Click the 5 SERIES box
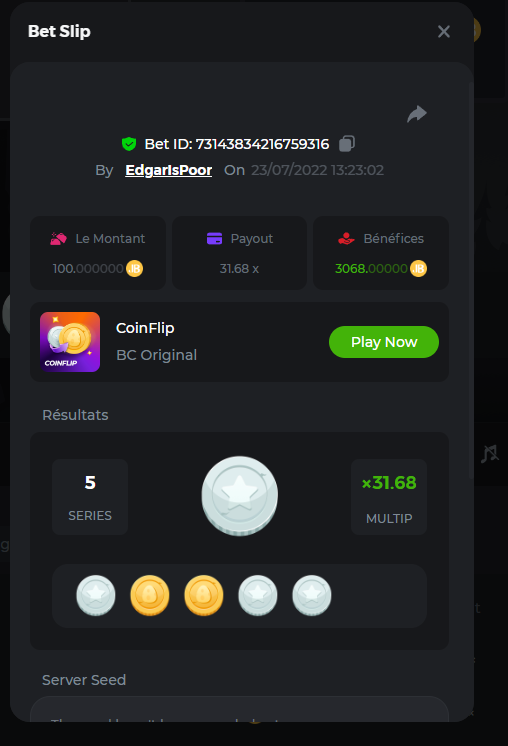The width and height of the screenshot is (508, 746). point(90,497)
